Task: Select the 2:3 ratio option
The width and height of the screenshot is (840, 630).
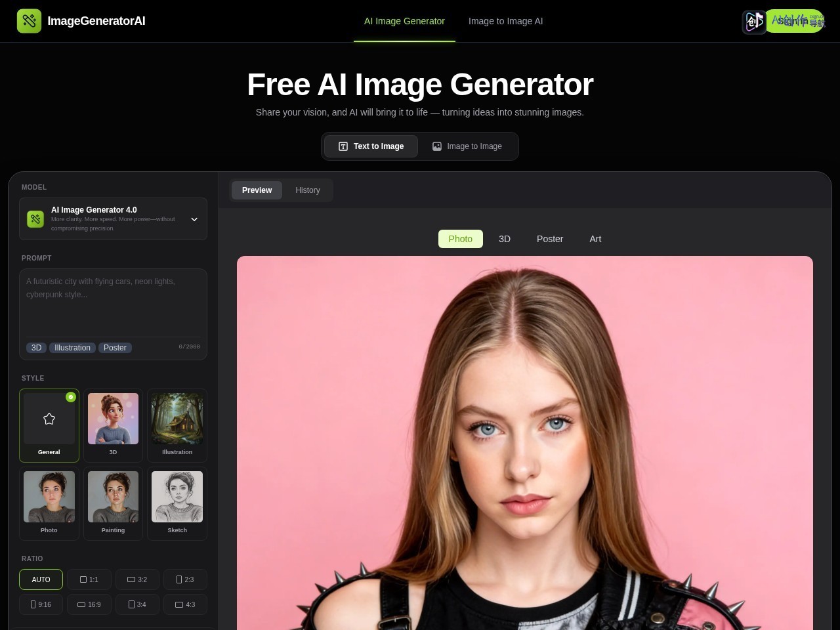Action: tap(185, 579)
